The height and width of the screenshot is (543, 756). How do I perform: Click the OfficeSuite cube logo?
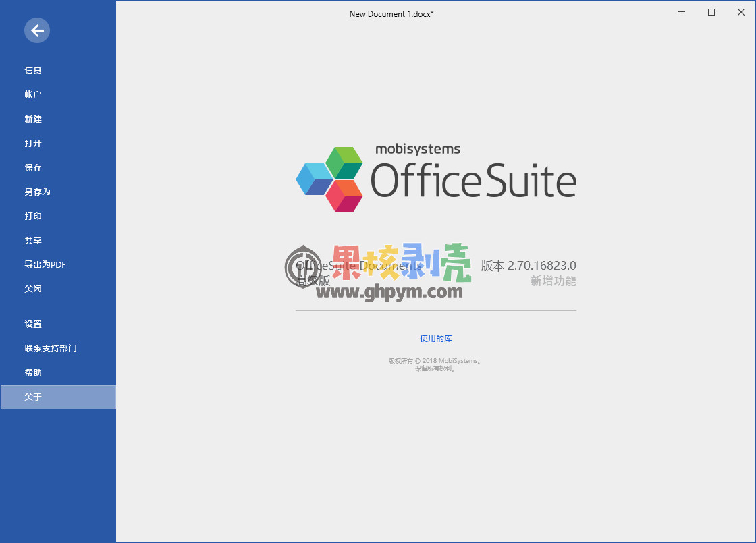coord(329,179)
